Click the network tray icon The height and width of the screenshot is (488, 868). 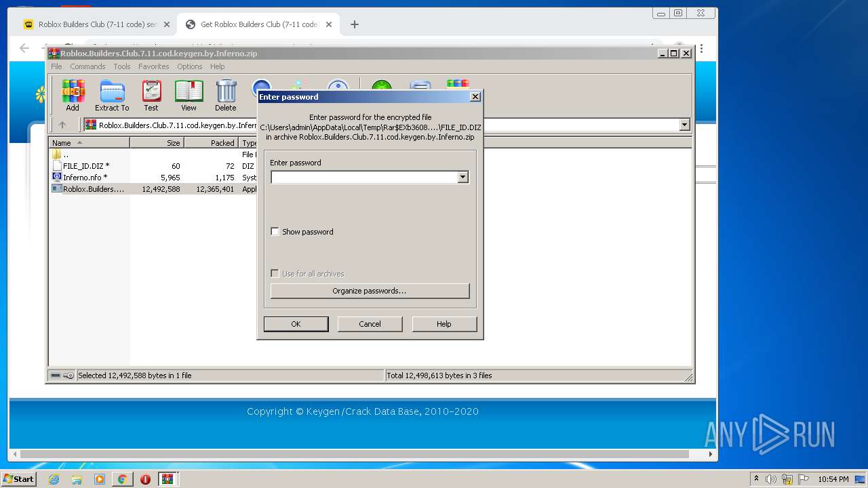click(x=787, y=479)
